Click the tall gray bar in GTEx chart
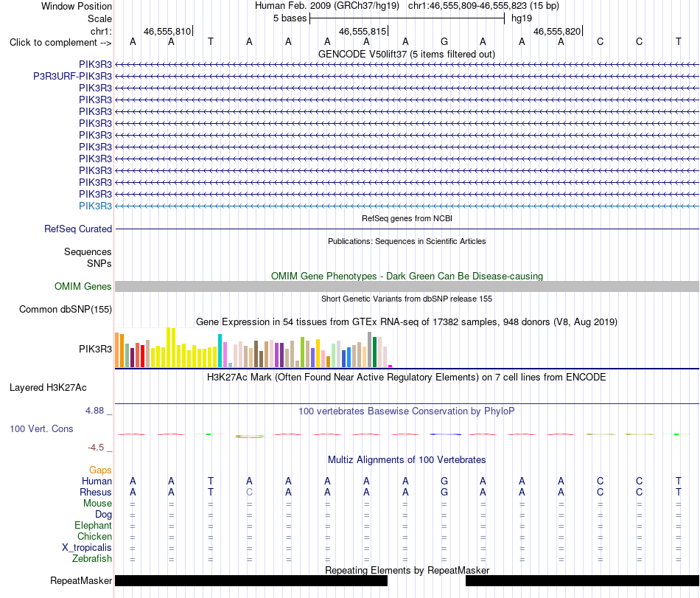 [369, 350]
